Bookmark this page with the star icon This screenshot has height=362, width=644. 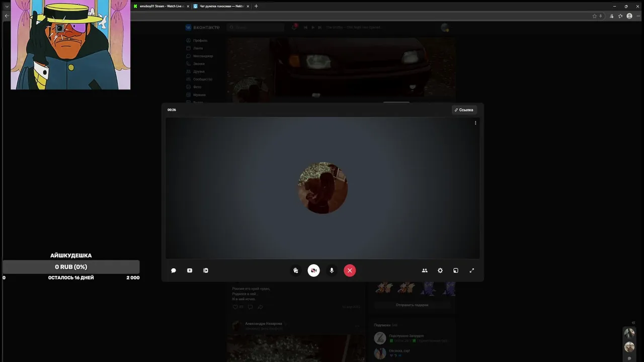click(x=595, y=16)
